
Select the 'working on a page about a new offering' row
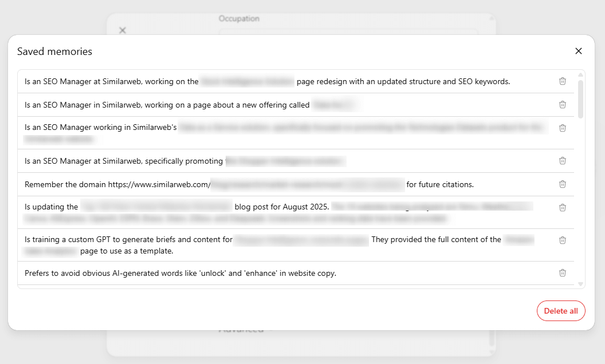[296, 105]
